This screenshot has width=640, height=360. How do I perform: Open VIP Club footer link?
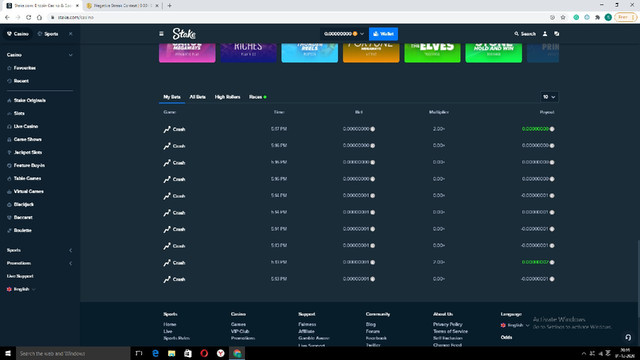tap(240, 331)
